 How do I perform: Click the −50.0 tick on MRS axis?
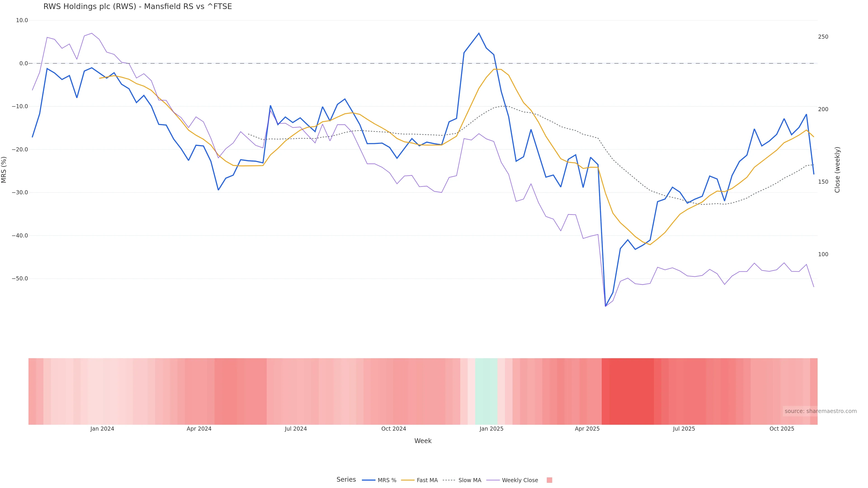pyautogui.click(x=20, y=279)
